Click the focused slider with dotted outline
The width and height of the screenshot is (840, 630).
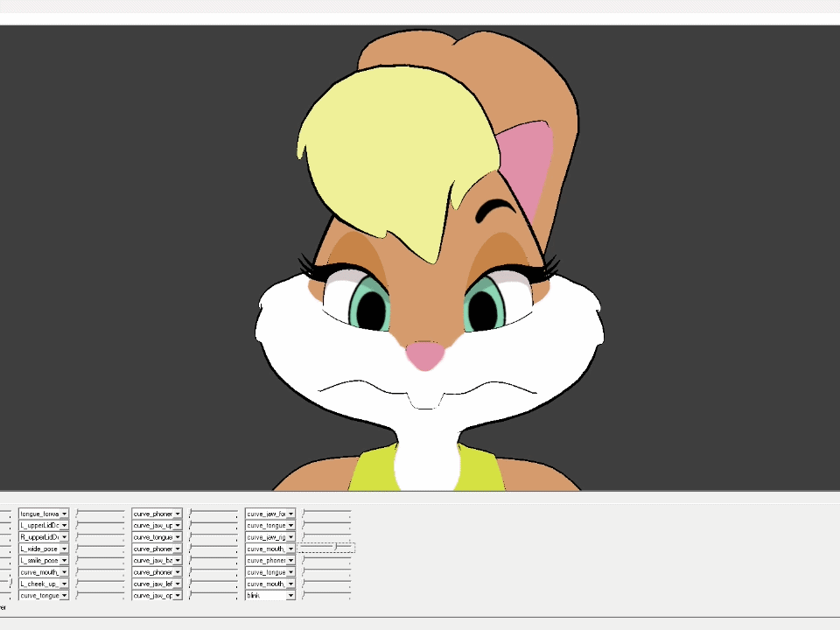point(325,548)
